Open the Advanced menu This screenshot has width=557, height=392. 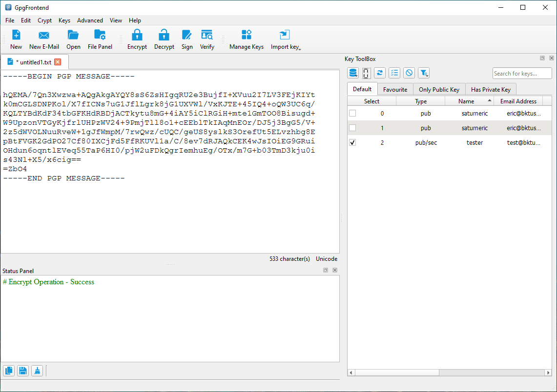coord(90,20)
